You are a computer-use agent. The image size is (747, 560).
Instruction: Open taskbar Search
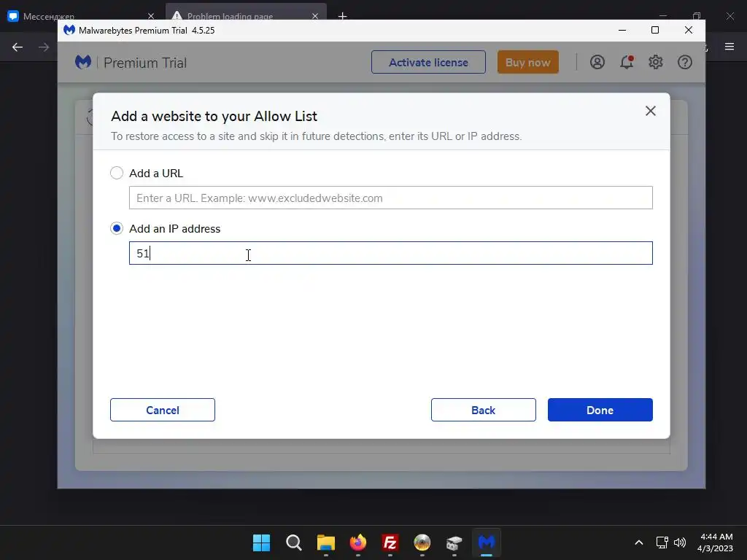pyautogui.click(x=293, y=542)
